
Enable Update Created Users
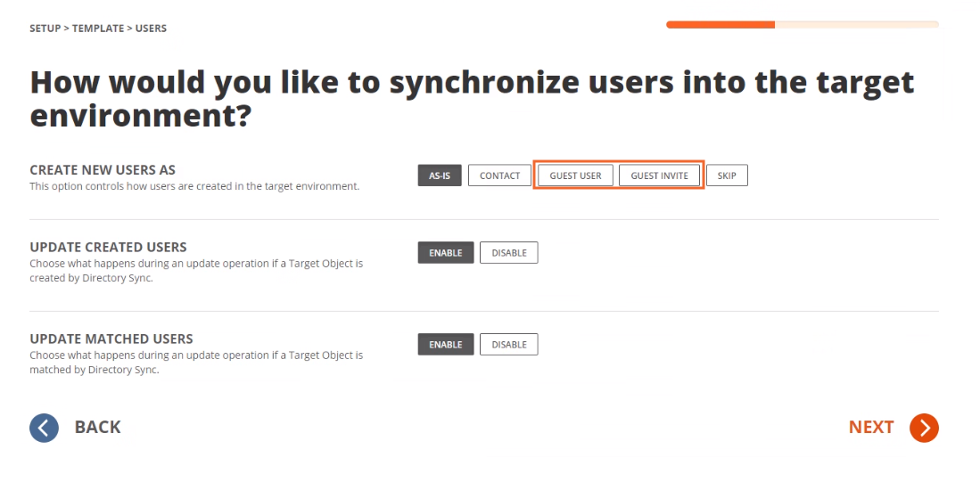tap(445, 253)
